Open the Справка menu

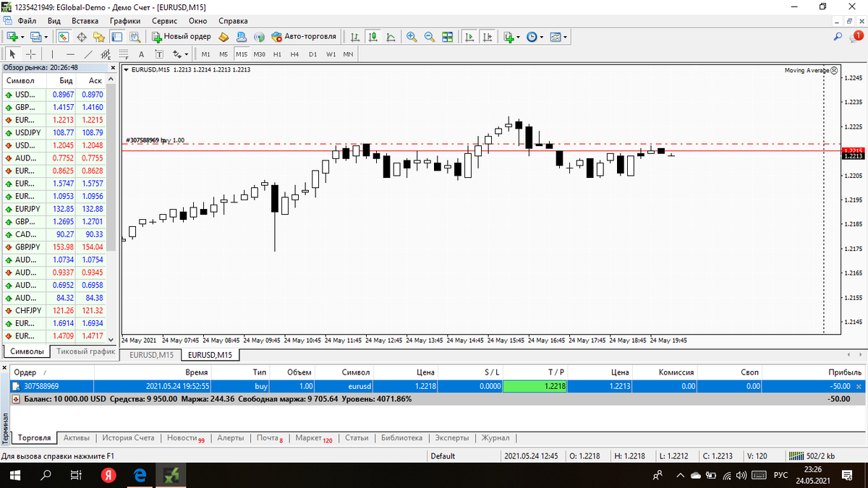pos(232,21)
